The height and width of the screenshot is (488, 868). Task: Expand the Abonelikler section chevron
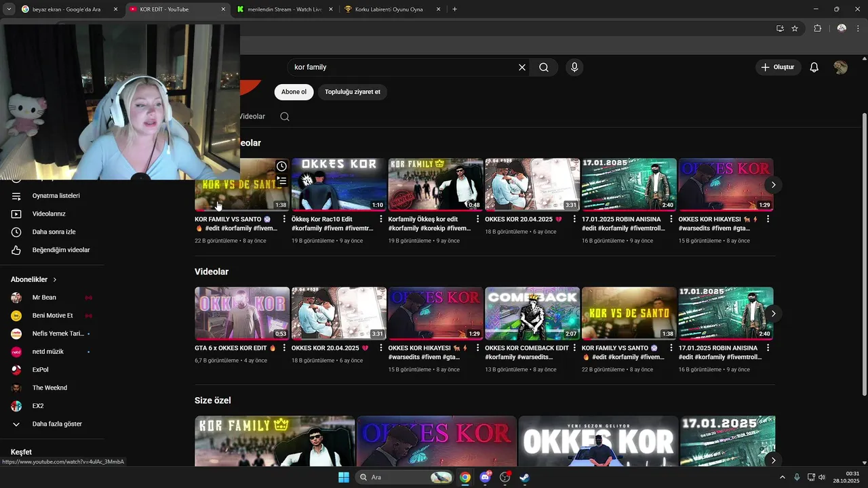(55, 279)
